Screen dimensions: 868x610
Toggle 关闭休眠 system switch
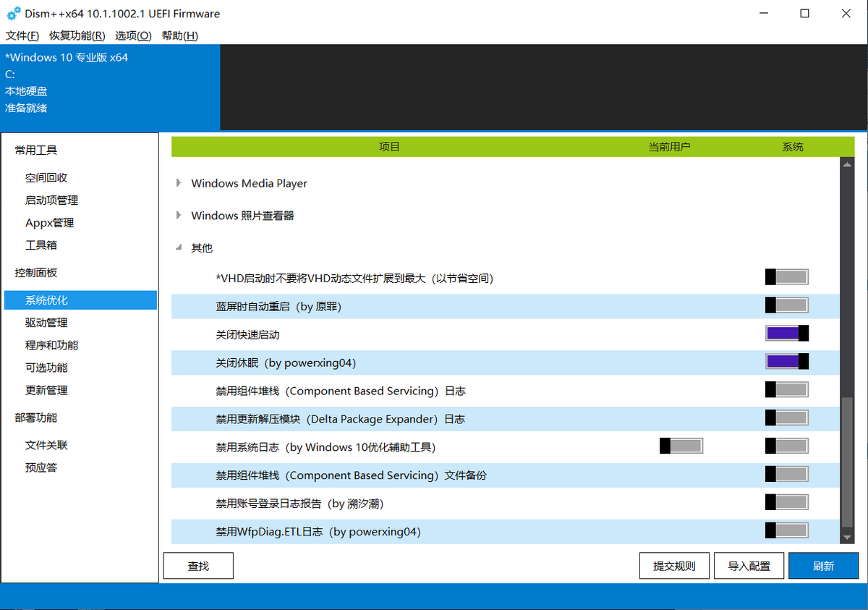787,361
